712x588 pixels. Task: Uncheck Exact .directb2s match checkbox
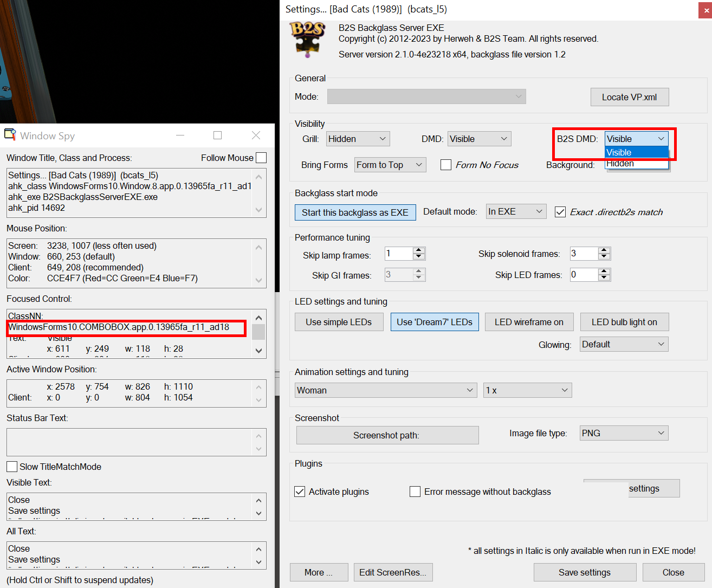tap(560, 212)
